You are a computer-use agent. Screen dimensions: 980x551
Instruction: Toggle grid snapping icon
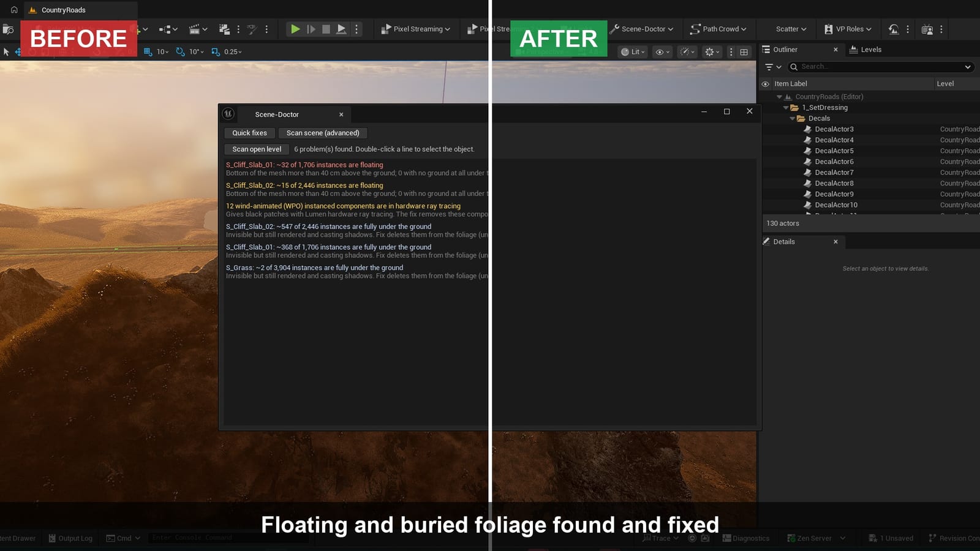(x=148, y=51)
